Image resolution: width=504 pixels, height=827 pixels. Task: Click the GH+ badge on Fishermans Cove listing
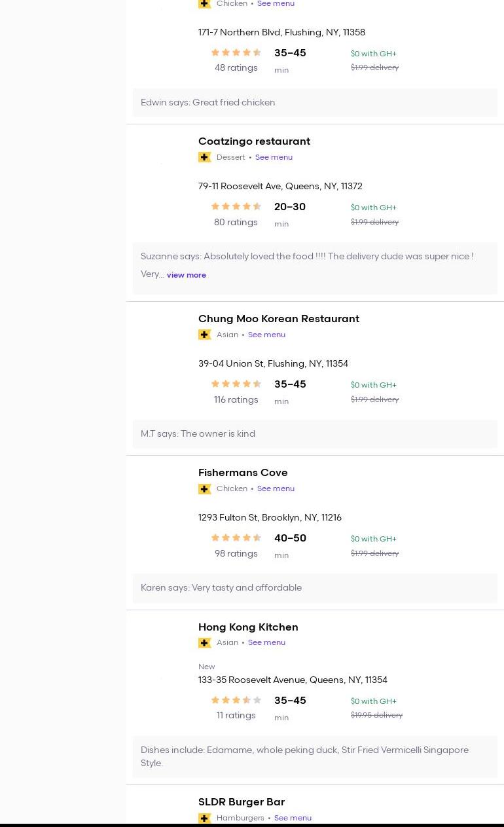click(x=205, y=488)
